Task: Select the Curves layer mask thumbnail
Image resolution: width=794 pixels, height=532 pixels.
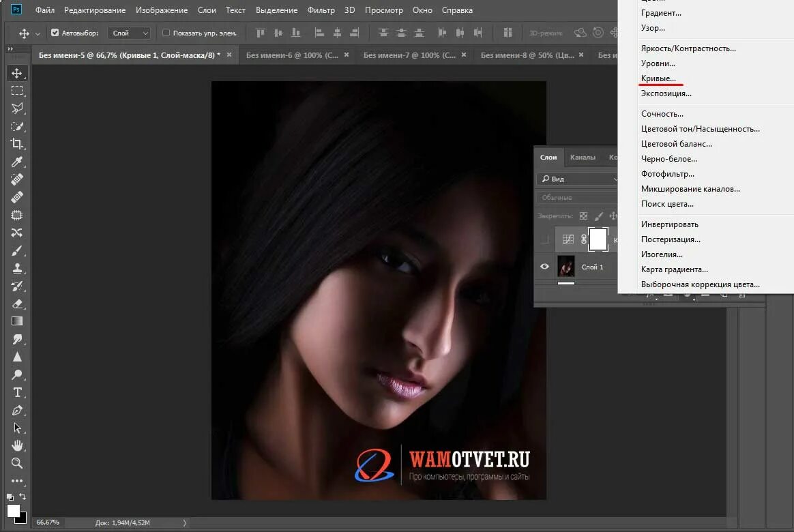Action: (x=598, y=239)
